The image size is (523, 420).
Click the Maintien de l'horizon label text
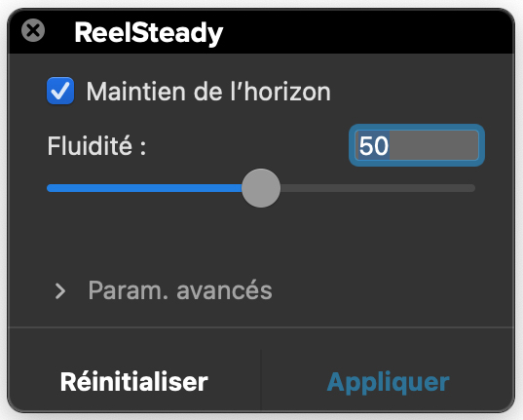click(208, 92)
